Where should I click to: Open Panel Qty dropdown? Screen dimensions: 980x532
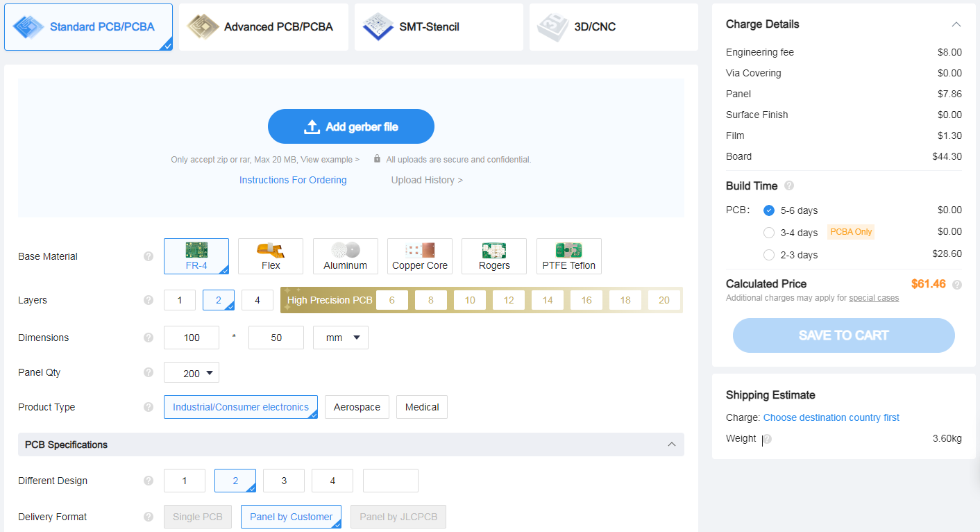[x=192, y=373]
